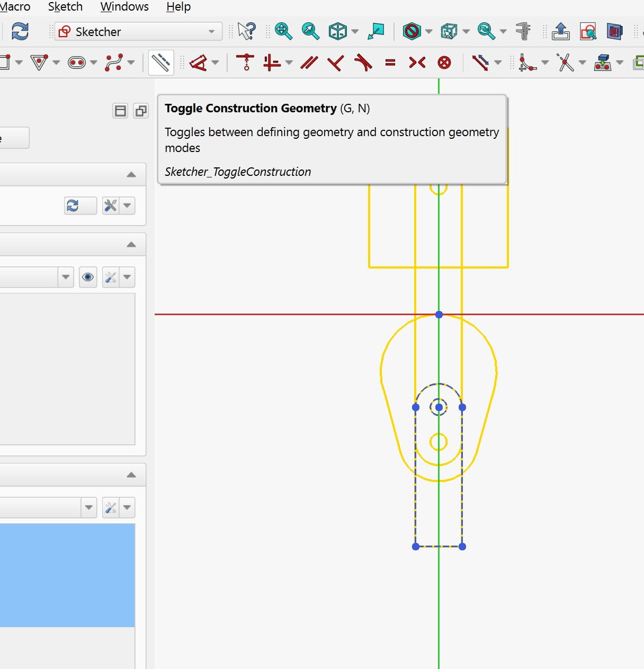Open the wrench settings dropdown arrow
Image resolution: width=644 pixels, height=669 pixels.
pos(127,206)
